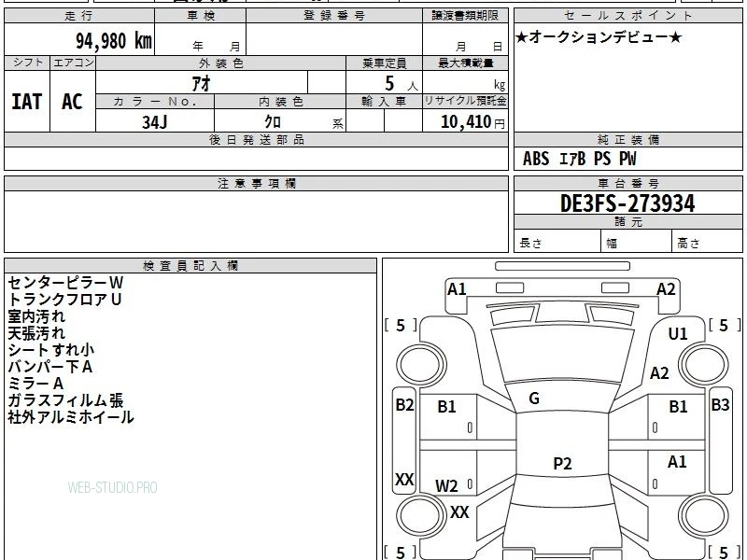Select the 登録番号 header
Image resolution: width=747 pixels, height=560 pixels.
click(334, 16)
